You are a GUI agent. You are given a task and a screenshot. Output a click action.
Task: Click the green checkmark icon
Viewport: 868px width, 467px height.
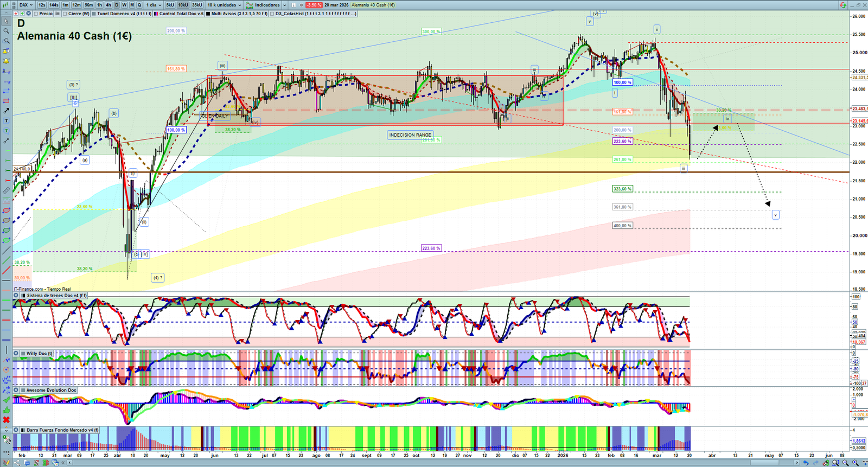(x=6, y=400)
